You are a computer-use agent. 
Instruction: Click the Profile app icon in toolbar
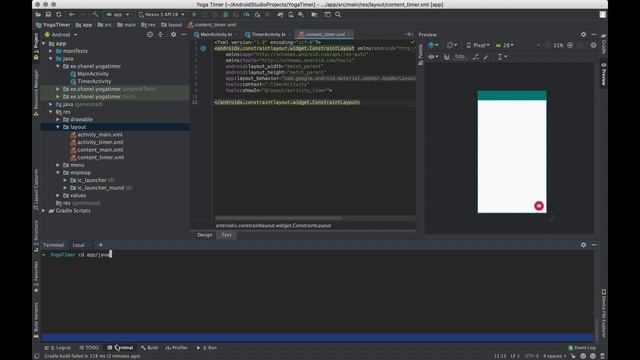click(247, 14)
